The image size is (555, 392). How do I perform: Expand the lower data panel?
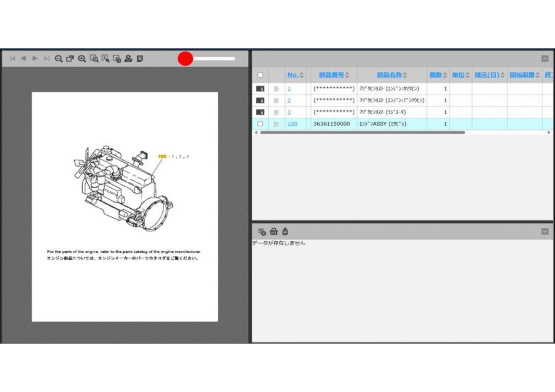(x=545, y=232)
